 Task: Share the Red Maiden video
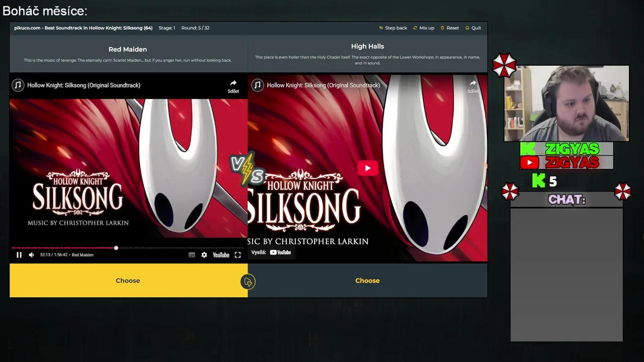click(233, 86)
